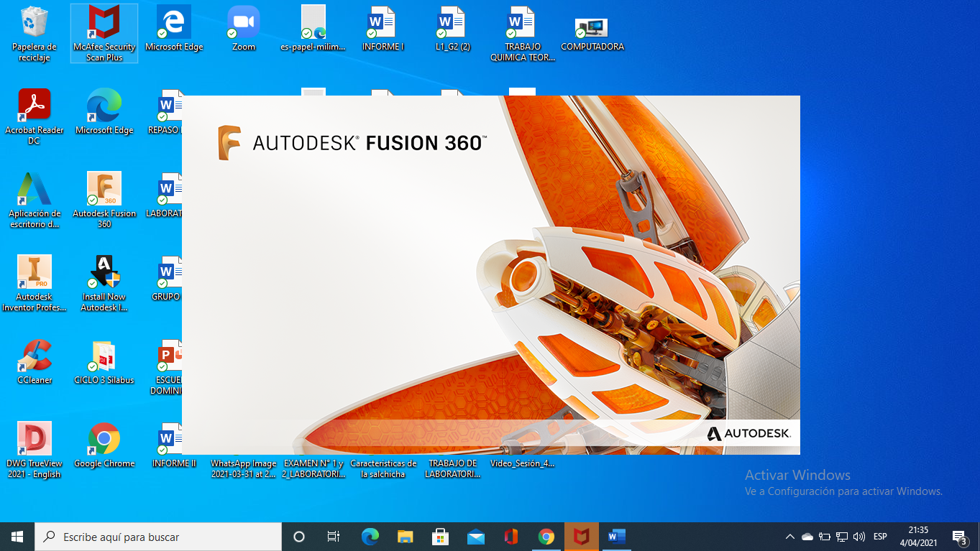Open the COMPUTADORA desktop icon

pyautogui.click(x=592, y=34)
